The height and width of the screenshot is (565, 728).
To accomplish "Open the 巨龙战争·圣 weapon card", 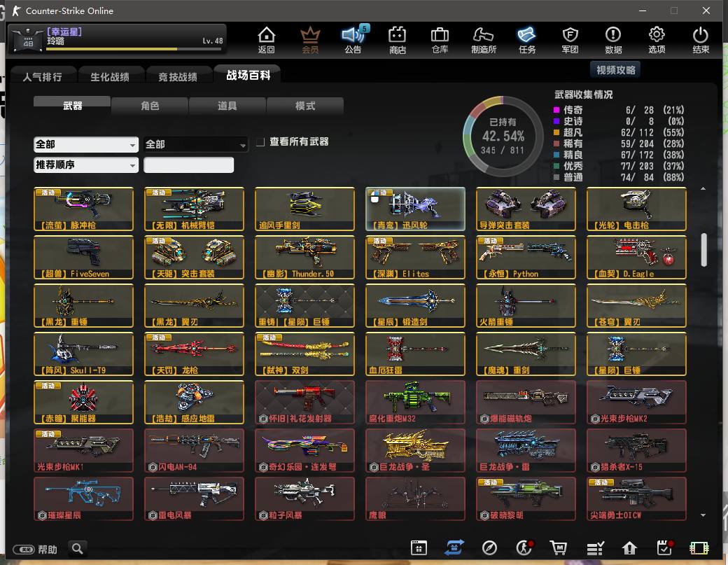I will [x=415, y=450].
